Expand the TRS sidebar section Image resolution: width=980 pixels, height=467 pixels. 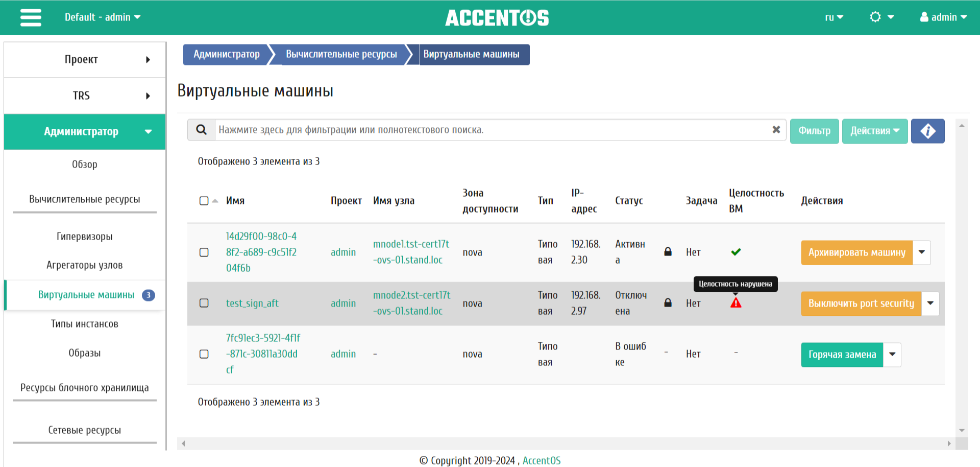(x=85, y=96)
